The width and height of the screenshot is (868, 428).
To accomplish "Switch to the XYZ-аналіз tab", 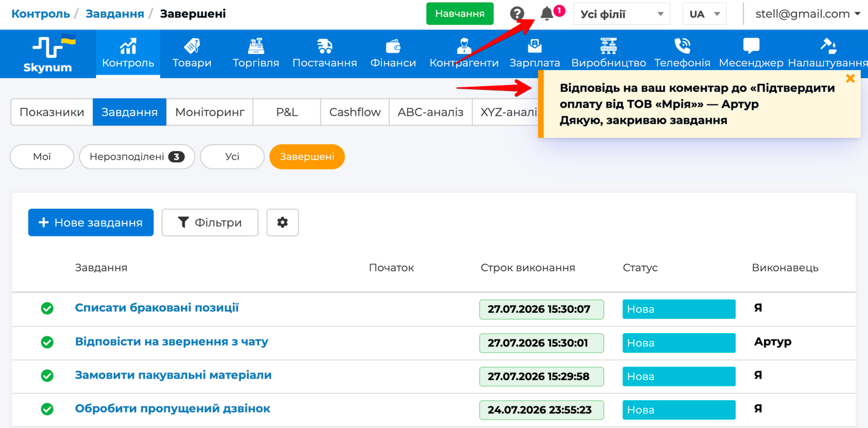I will point(505,112).
